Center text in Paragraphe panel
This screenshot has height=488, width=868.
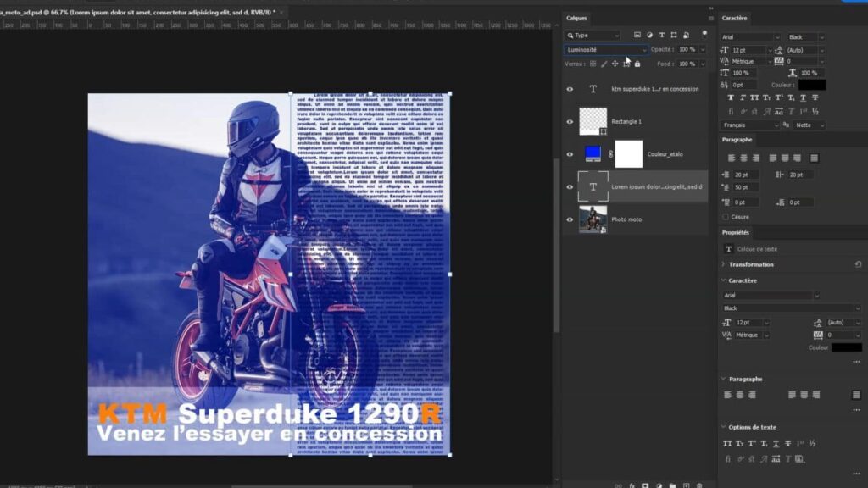point(743,158)
